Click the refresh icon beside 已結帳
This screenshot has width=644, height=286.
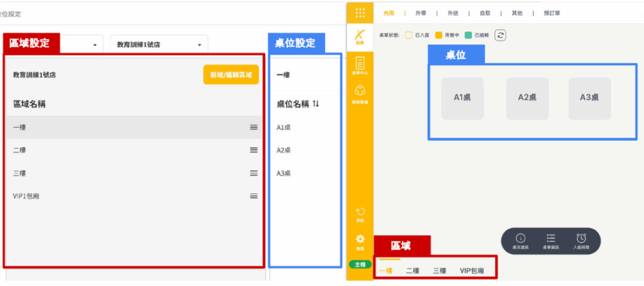(500, 35)
